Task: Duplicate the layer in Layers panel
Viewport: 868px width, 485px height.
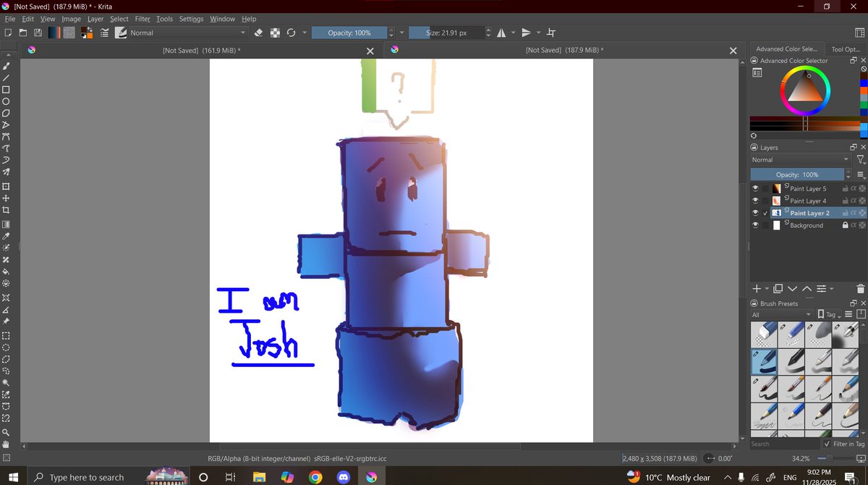Action: pos(778,288)
